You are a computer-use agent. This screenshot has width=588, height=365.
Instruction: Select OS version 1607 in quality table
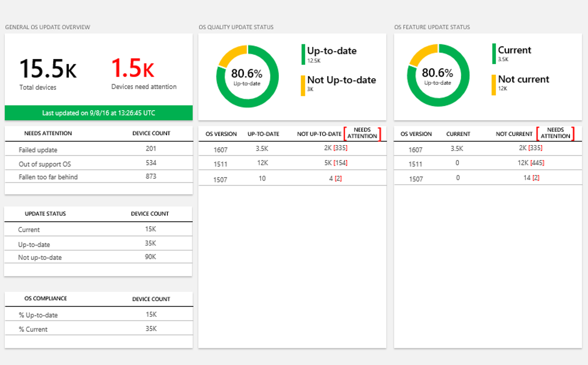220,150
